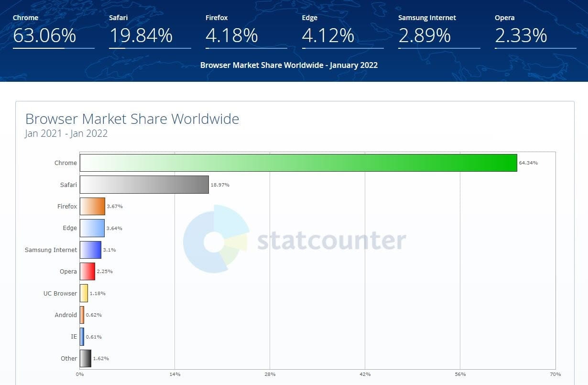Click the Jan 2021 - Jan 2022 subtitle
The image size is (588, 385).
tap(65, 133)
